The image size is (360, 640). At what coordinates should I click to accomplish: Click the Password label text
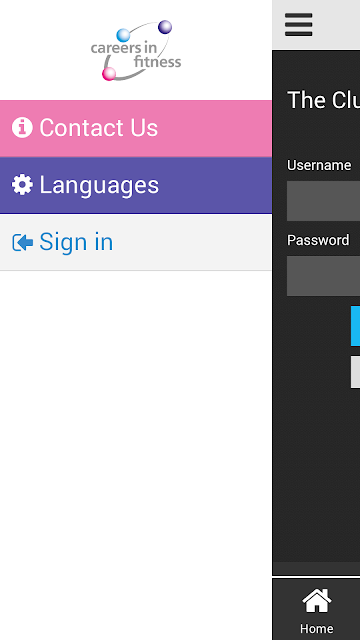click(x=318, y=240)
